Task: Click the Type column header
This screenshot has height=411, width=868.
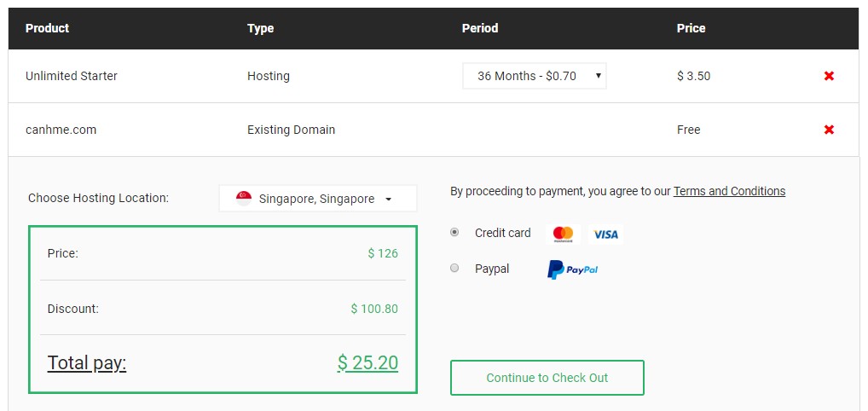Action: pyautogui.click(x=260, y=27)
